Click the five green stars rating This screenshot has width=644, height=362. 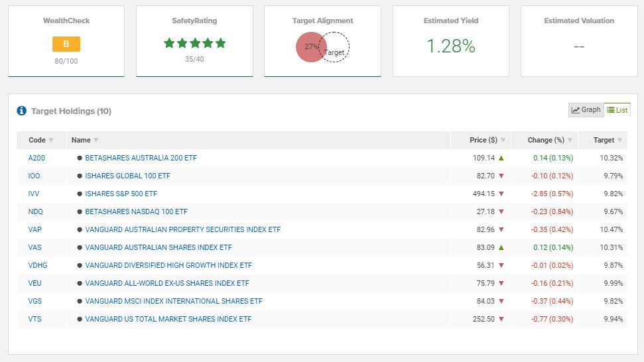(x=194, y=42)
